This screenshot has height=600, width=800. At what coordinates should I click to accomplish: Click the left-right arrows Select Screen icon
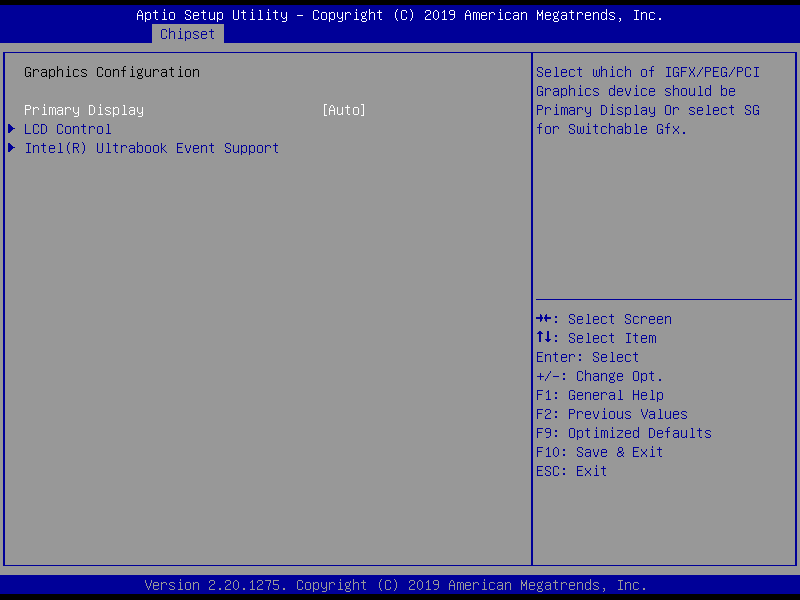tap(545, 319)
